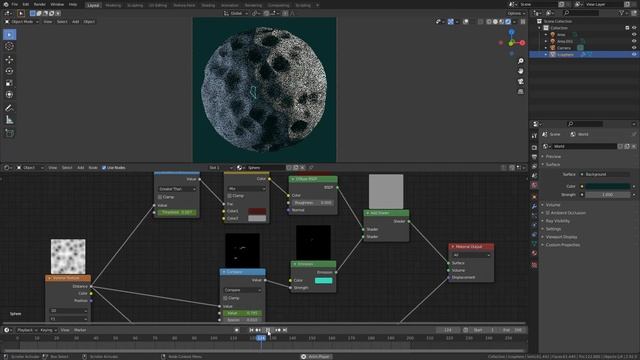Image resolution: width=640 pixels, height=360 pixels.
Task: Toggle Ambient Occlusion checkbox in World properties
Action: [x=548, y=213]
